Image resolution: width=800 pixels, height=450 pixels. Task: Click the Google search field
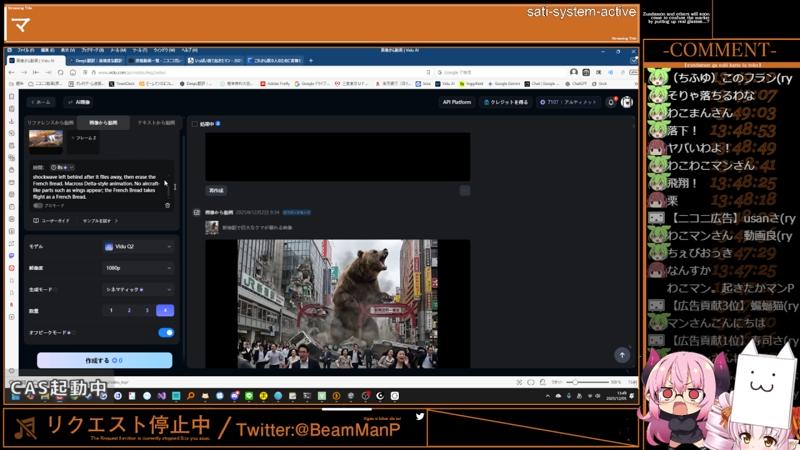coord(500,72)
